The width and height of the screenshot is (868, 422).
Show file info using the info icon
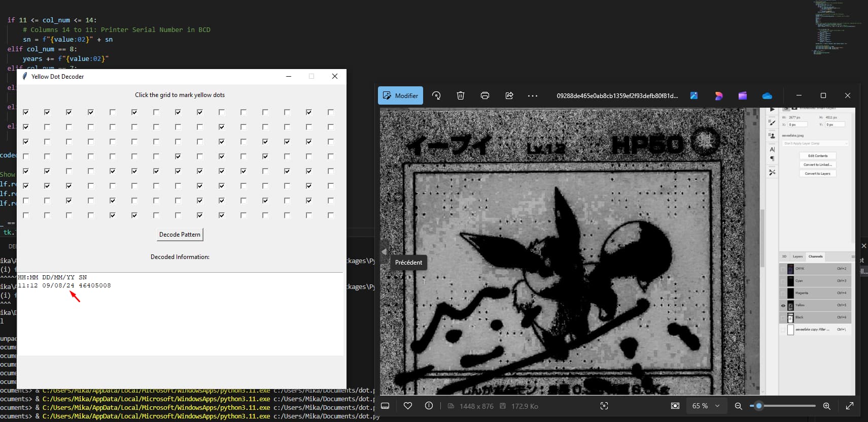pyautogui.click(x=429, y=406)
